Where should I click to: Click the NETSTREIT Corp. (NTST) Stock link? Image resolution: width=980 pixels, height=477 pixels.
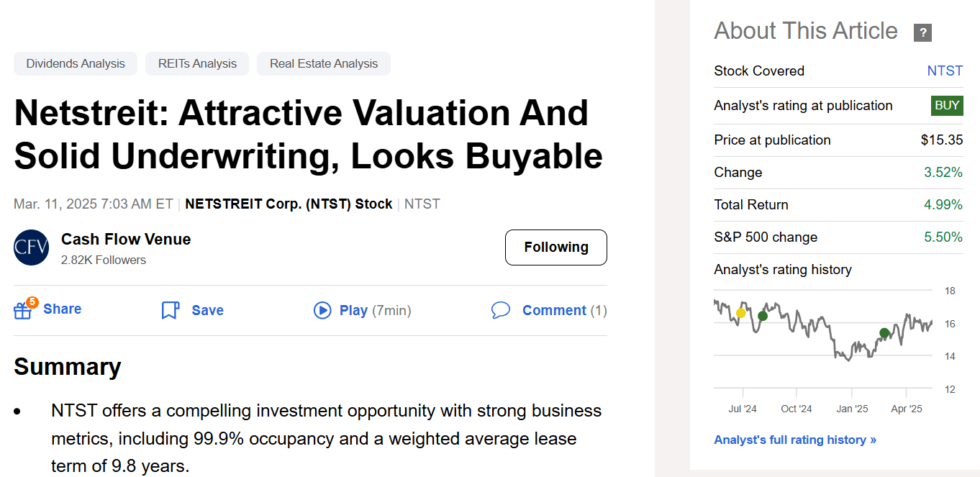pyautogui.click(x=289, y=204)
